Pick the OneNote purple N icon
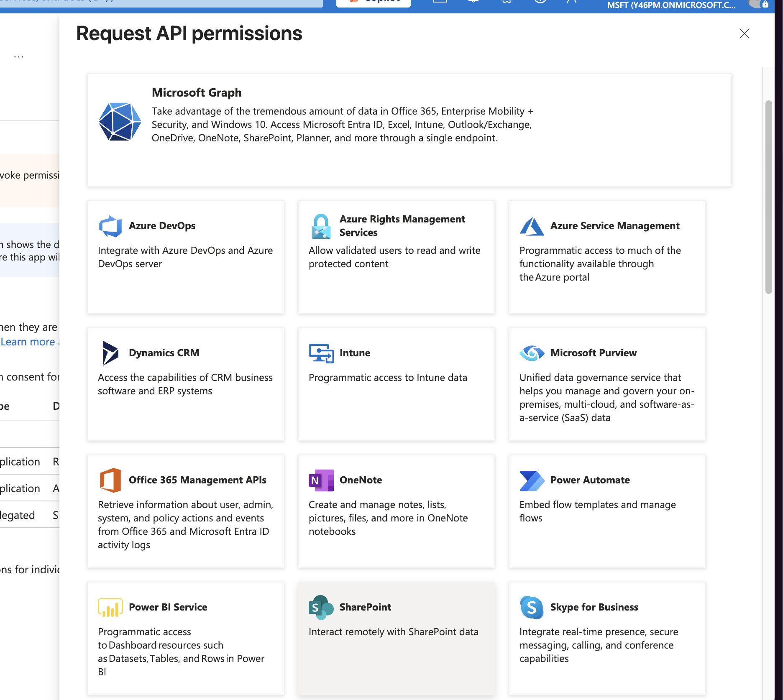 321,480
